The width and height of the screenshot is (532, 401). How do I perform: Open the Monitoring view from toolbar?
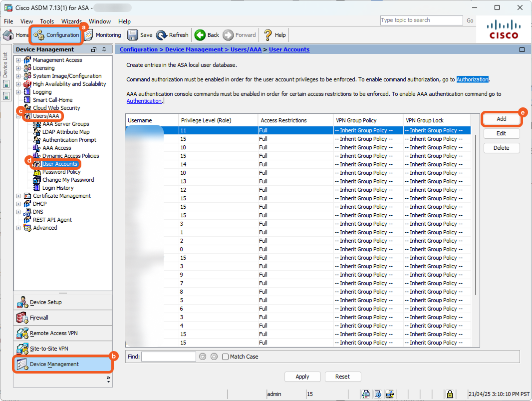pos(103,35)
